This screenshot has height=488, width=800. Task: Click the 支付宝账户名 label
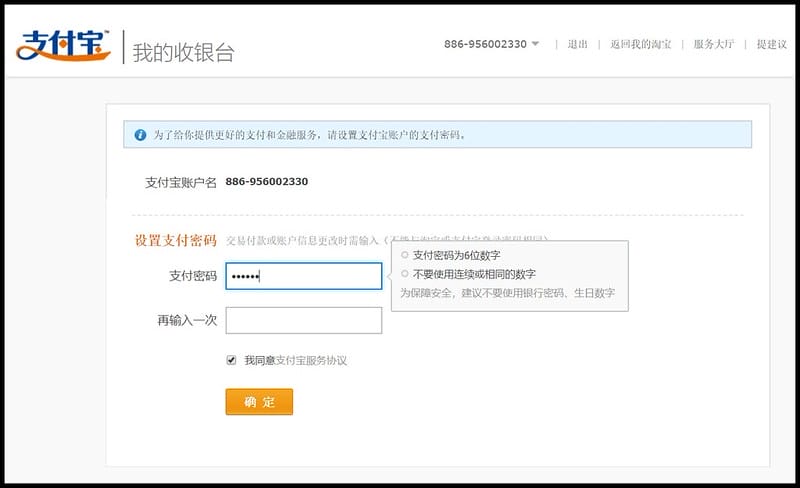click(x=181, y=182)
